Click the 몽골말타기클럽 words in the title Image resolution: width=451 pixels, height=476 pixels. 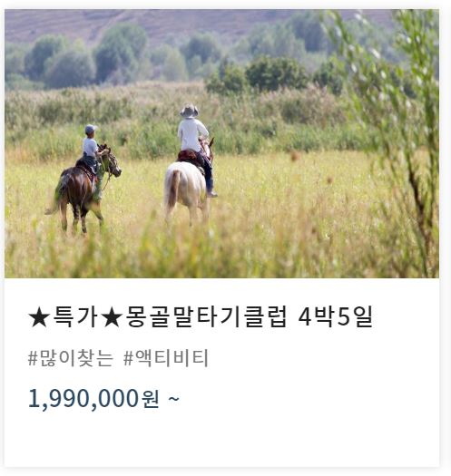pos(206,316)
